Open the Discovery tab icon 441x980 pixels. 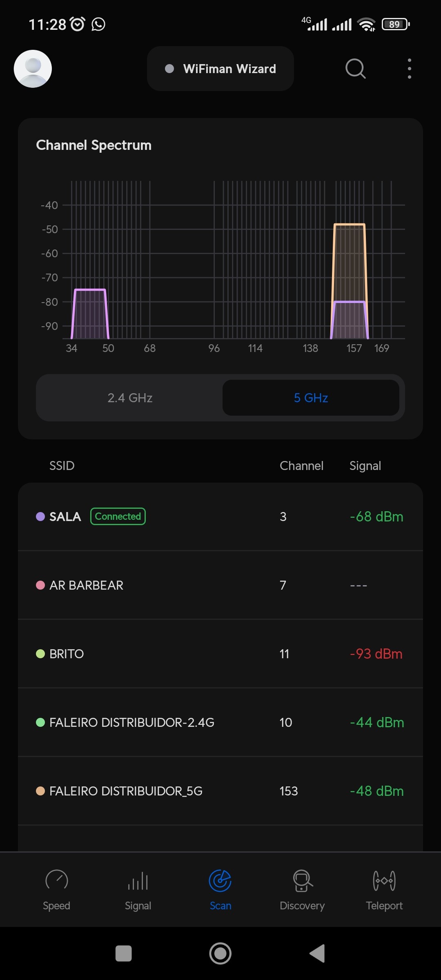point(302,881)
